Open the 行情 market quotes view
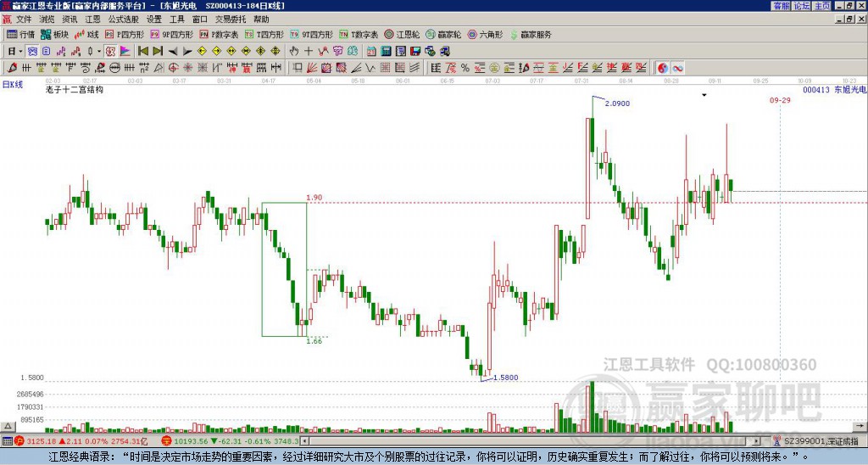Viewport: 868px width, 465px height. [21, 34]
